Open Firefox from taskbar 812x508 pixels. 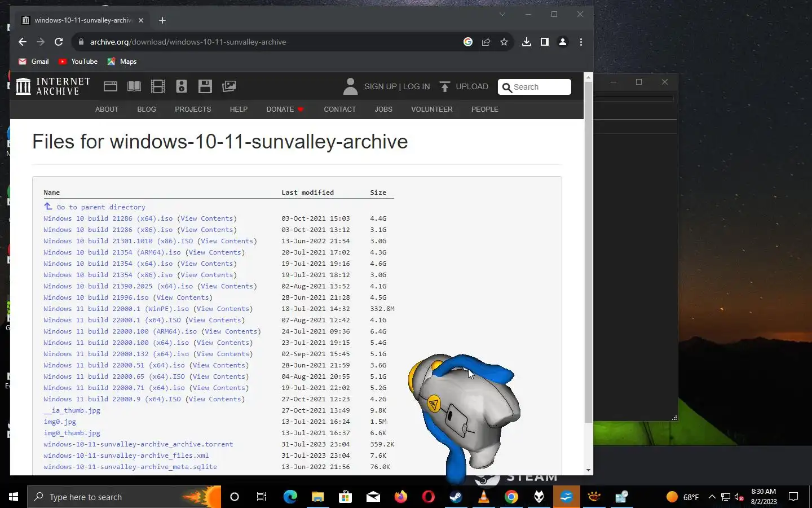coord(400,497)
